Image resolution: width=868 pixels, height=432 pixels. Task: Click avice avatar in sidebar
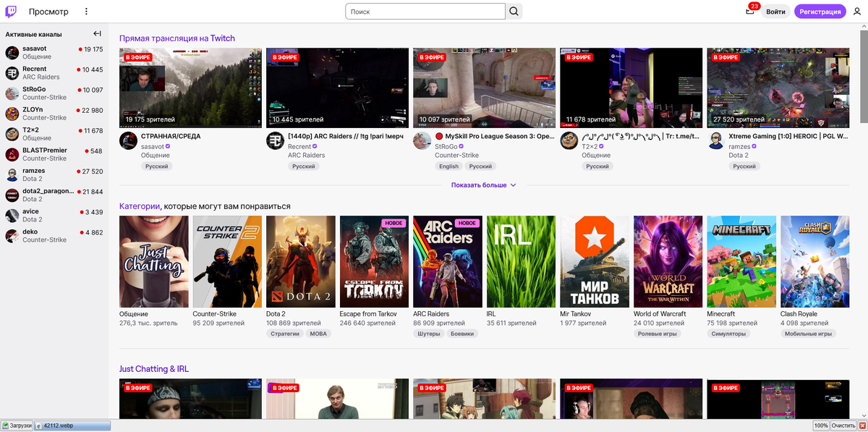pyautogui.click(x=12, y=215)
